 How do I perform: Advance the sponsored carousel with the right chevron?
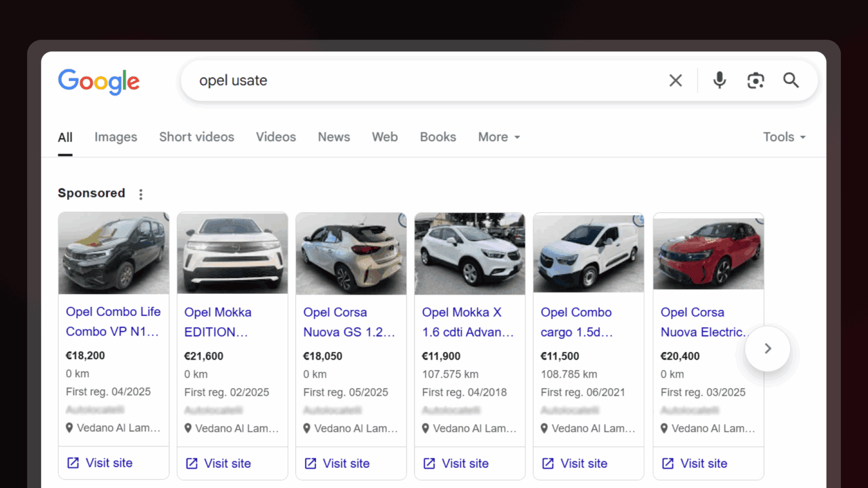click(767, 348)
